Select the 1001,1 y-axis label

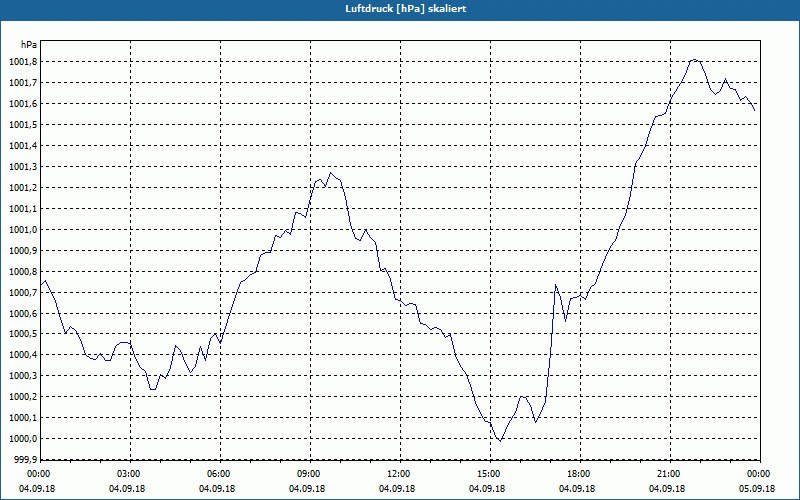click(x=23, y=209)
